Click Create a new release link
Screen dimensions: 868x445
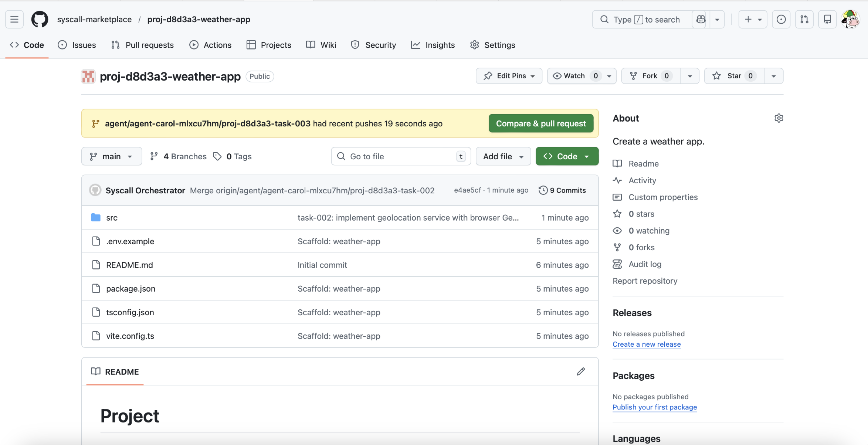point(646,344)
